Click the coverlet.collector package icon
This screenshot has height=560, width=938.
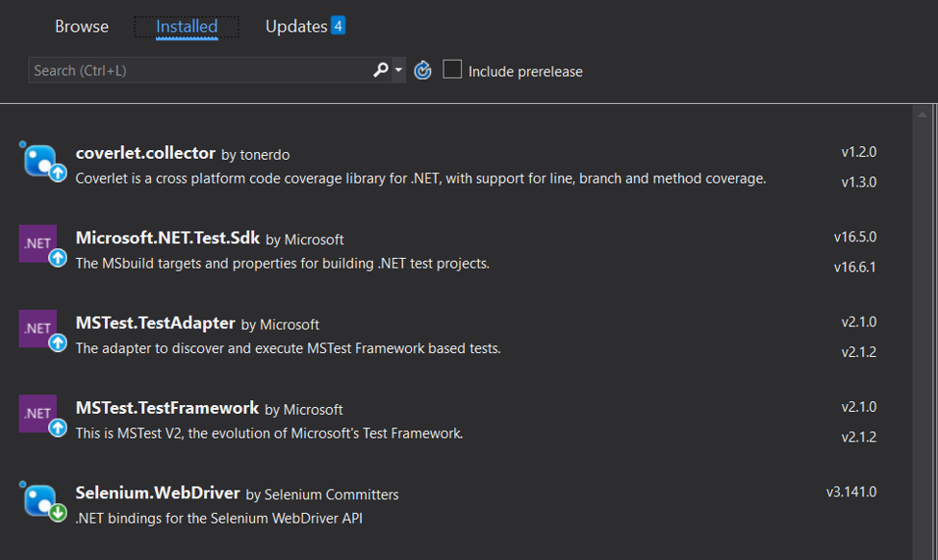pos(40,160)
